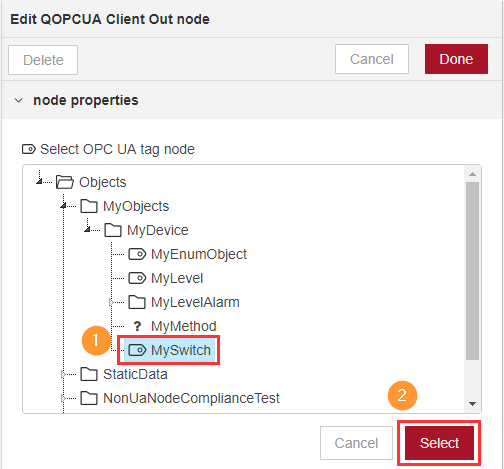The height and width of the screenshot is (469, 504).
Task: Click the tree scrollbar down arrow
Action: [472, 404]
